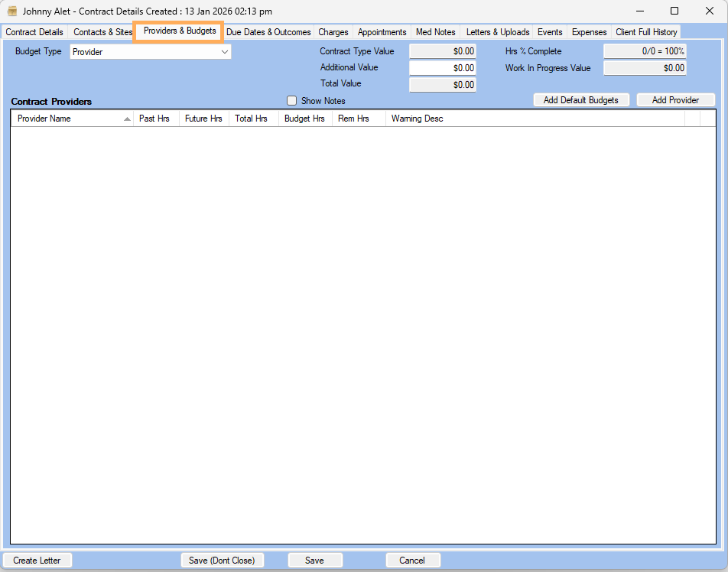The image size is (728, 572).
Task: Open the Letters & Uploads tab
Action: 498,32
